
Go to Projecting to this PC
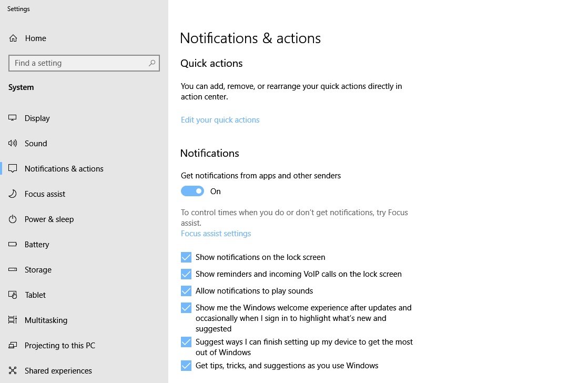[59, 345]
